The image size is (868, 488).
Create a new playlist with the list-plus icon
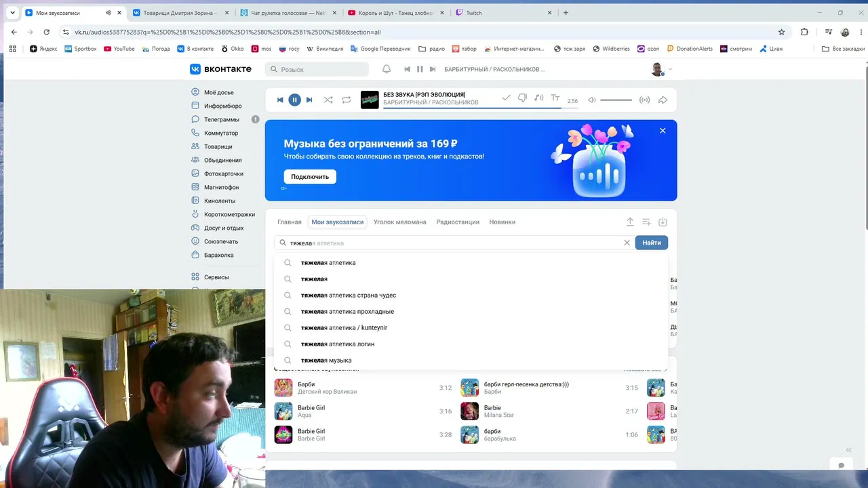tap(646, 222)
